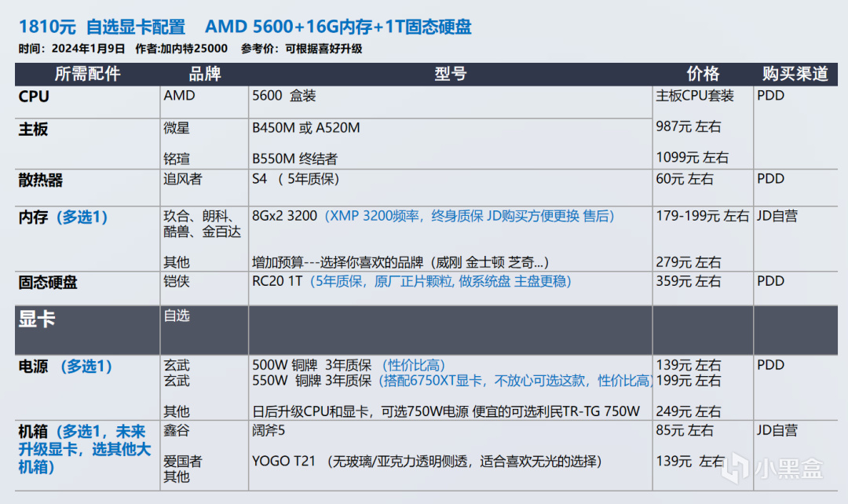Select the 型号 column header
The height and width of the screenshot is (504, 848).
click(450, 74)
